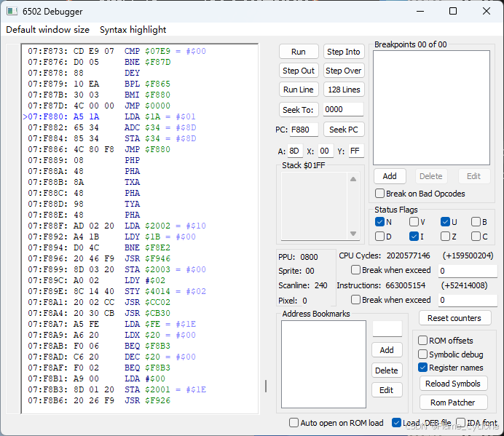This screenshot has height=436, width=504.
Task: Select line 07:F8B6 JSR $F926
Action: coord(99,400)
